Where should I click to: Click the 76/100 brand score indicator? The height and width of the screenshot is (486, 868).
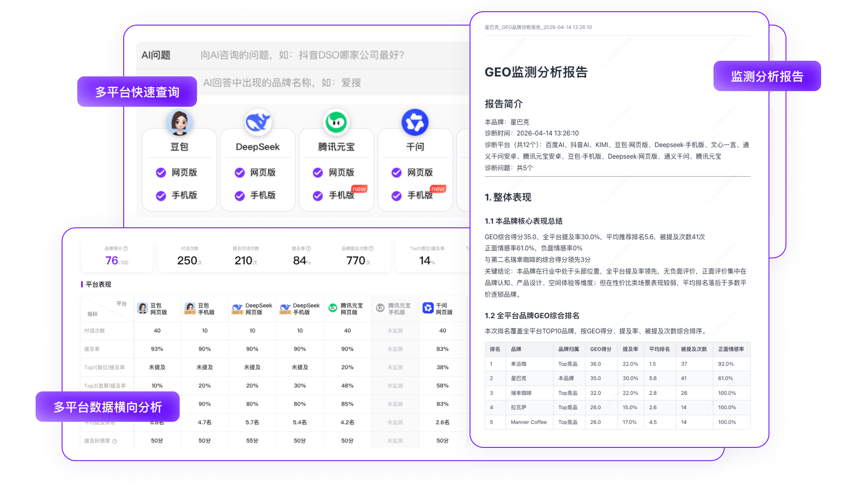click(x=116, y=260)
